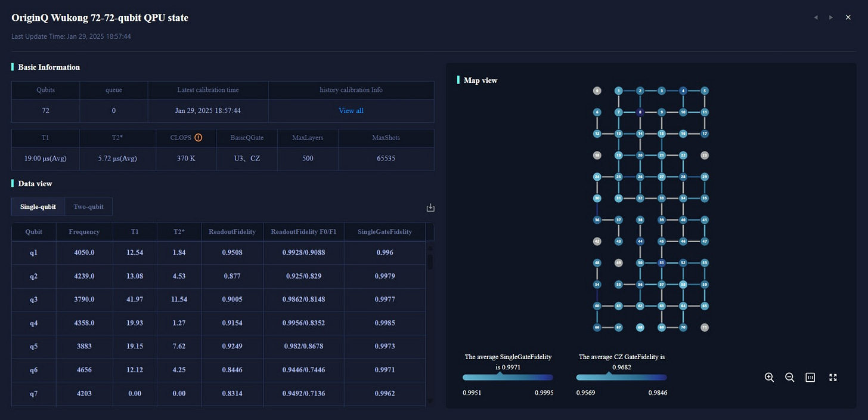
Task: Zoom in on the qubit map
Action: point(769,377)
